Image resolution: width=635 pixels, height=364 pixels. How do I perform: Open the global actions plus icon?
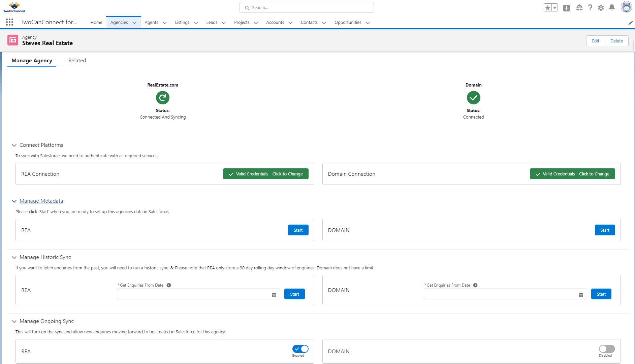[566, 7]
